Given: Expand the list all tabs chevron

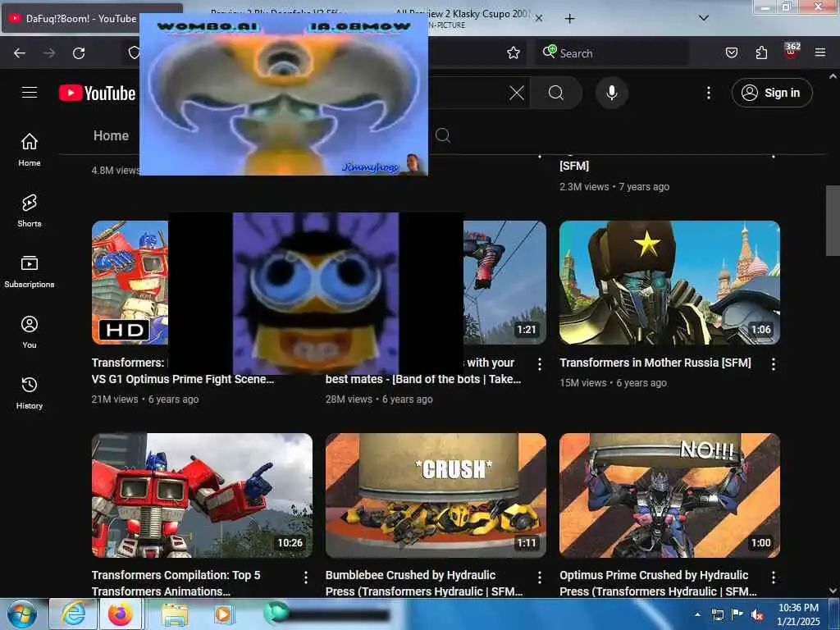Looking at the screenshot, I should 704,18.
